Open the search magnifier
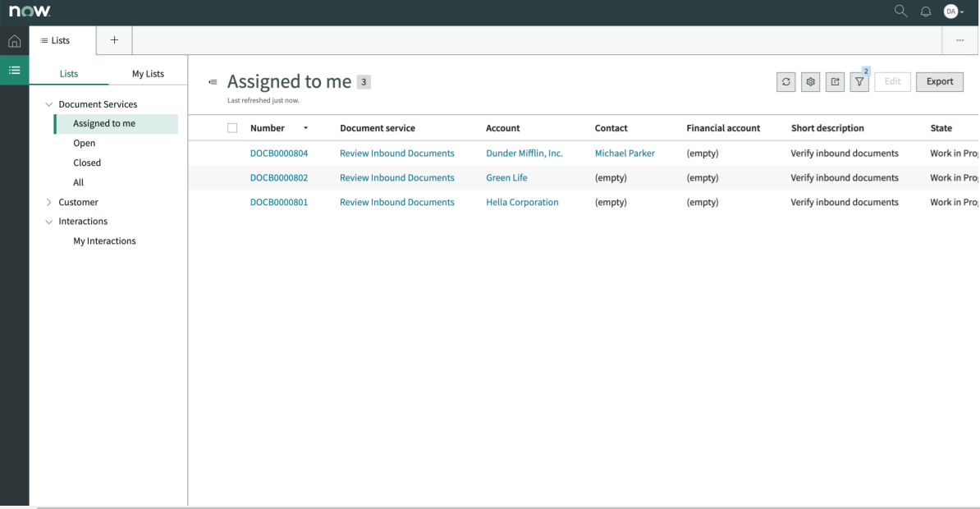The height and width of the screenshot is (509, 980). [900, 11]
